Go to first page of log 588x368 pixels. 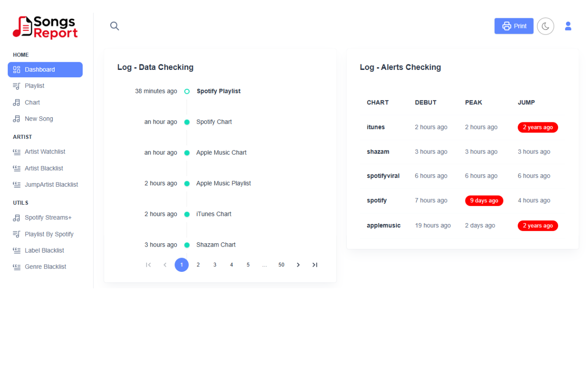tap(148, 265)
